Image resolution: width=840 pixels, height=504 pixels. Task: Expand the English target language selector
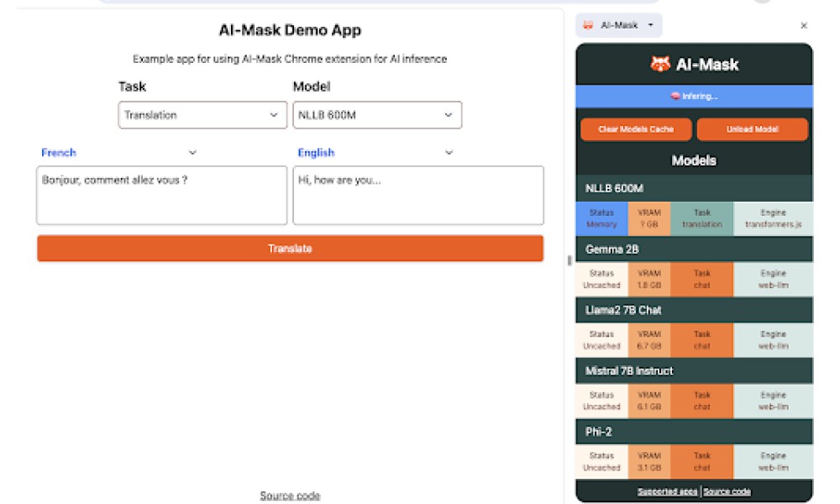point(375,153)
